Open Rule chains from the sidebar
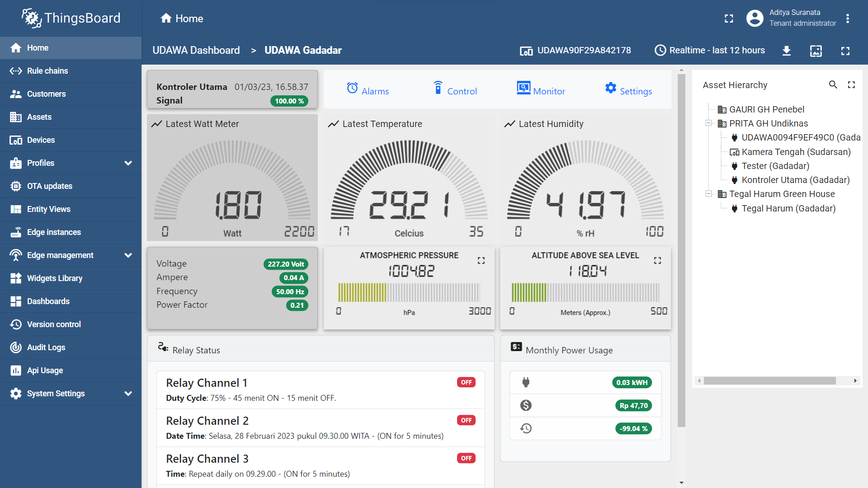868x488 pixels. click(x=71, y=71)
